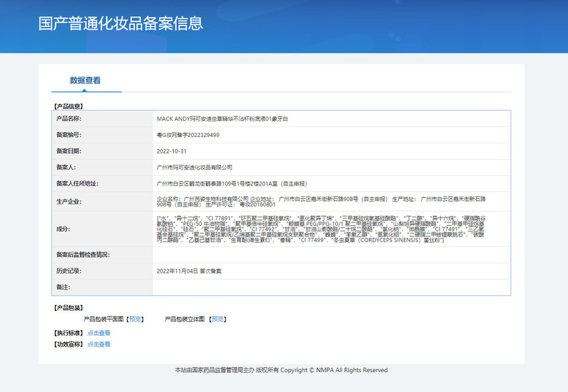Click the 产品包装 section heading

tap(68, 307)
